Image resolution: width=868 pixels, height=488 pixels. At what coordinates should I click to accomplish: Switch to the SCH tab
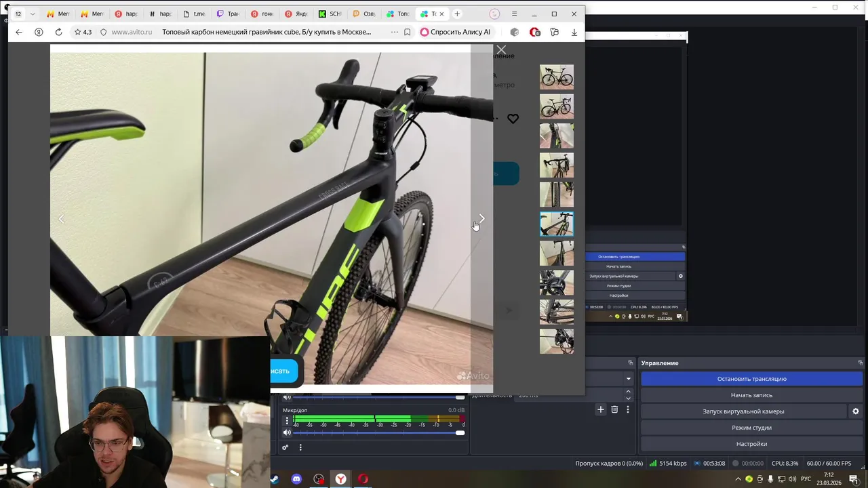coord(330,14)
